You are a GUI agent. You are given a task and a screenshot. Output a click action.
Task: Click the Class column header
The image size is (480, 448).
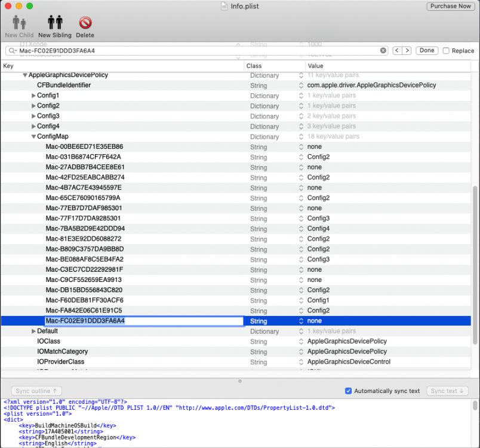click(x=275, y=66)
